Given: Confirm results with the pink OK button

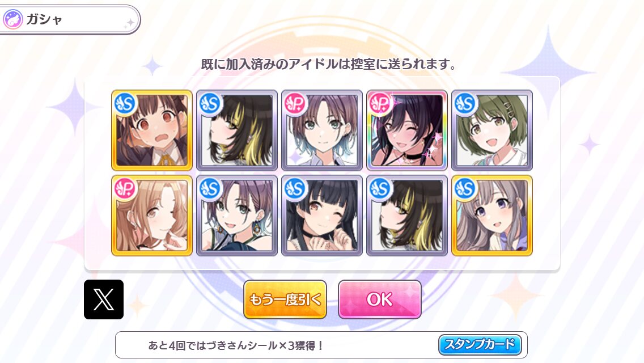Looking at the screenshot, I should 379,299.
